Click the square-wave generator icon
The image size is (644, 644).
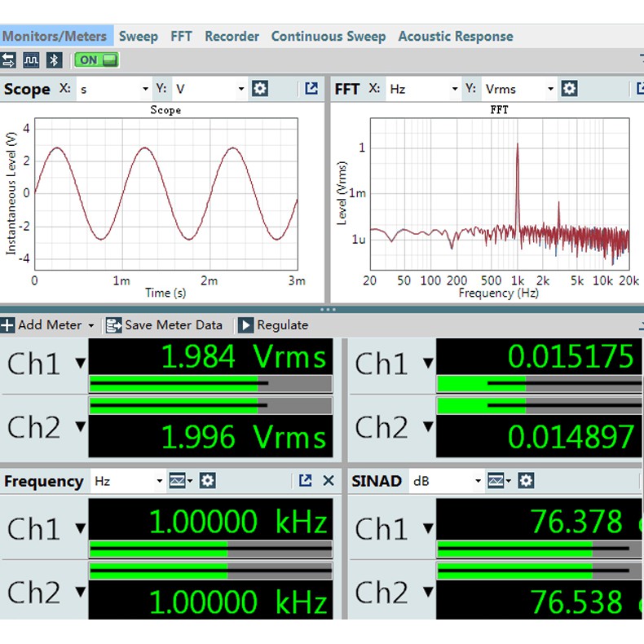point(31,60)
